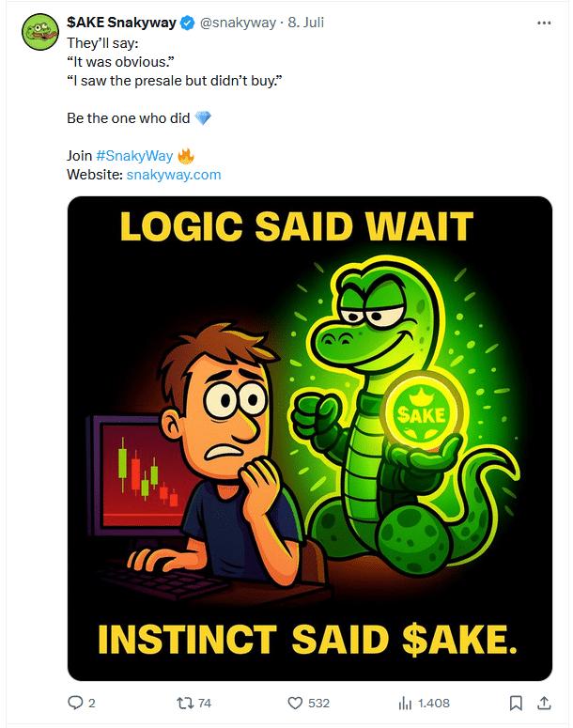Open the $AKE Snakyway display name

point(121,23)
